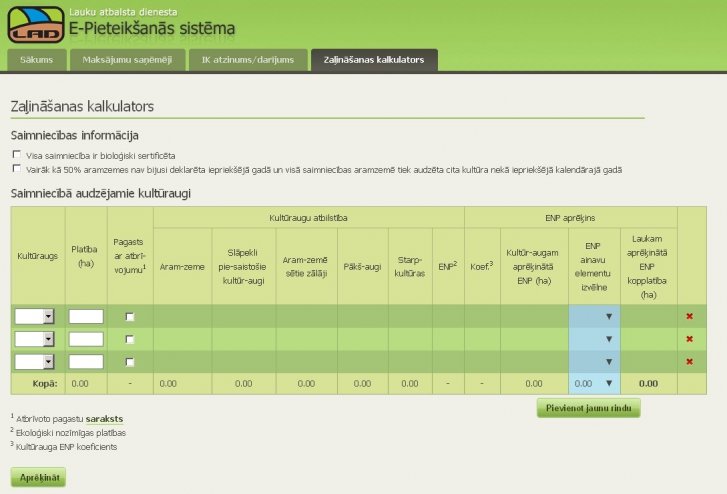Click the 'Kopā:' row label
This screenshot has height=494, width=727.
click(45, 384)
